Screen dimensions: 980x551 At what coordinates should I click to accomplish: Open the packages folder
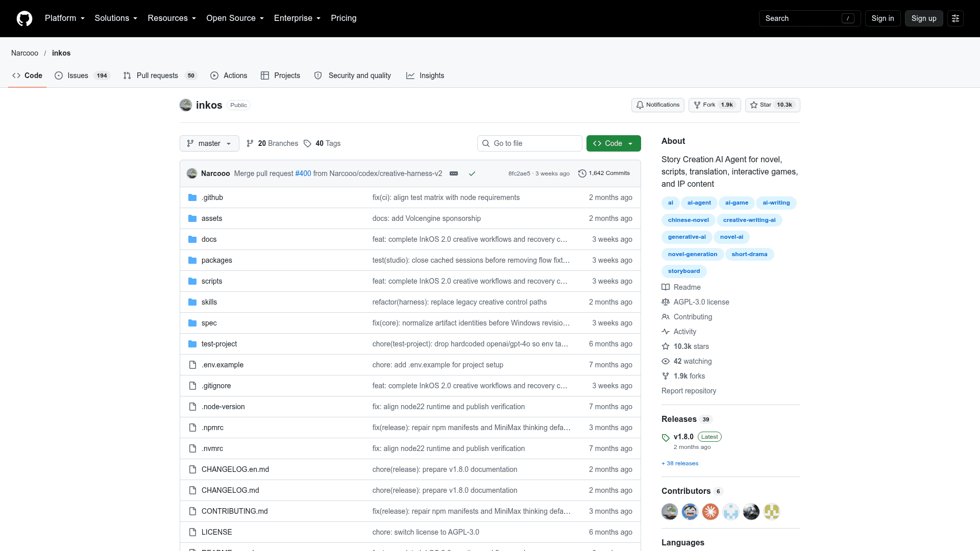[217, 260]
